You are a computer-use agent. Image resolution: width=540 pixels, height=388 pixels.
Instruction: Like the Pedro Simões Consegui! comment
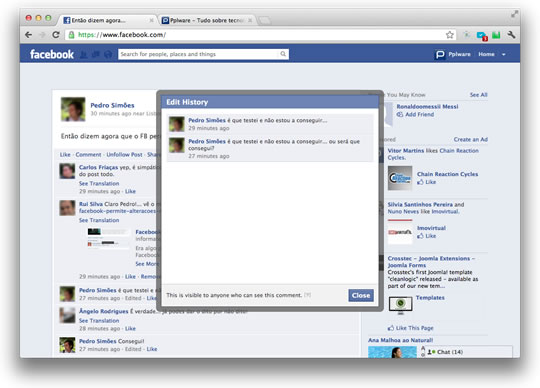pyautogui.click(x=152, y=349)
